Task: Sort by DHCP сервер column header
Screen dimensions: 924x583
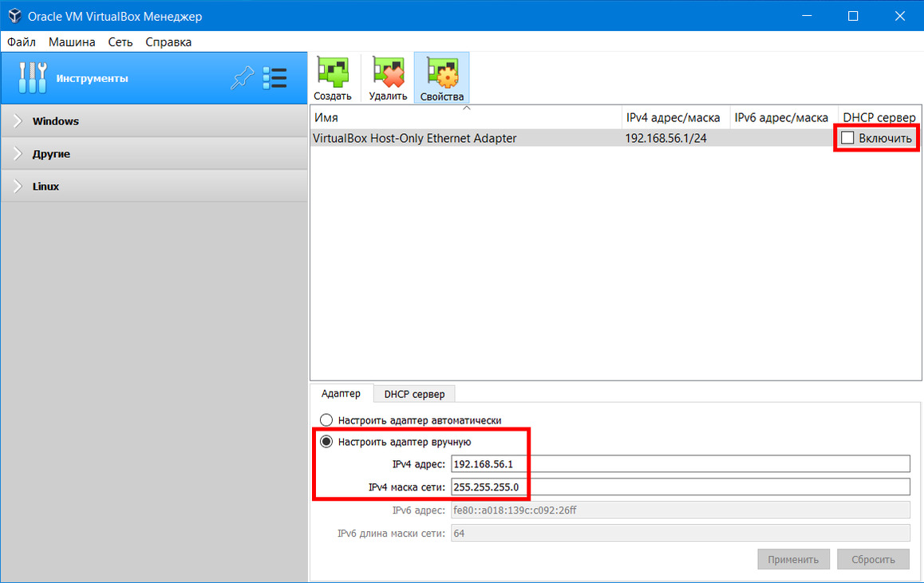Action: click(x=879, y=118)
